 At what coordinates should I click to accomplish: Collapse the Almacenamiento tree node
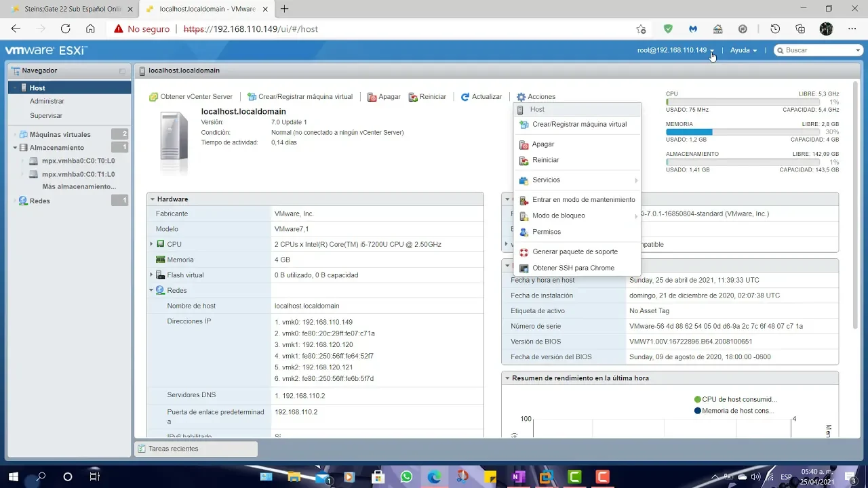15,148
